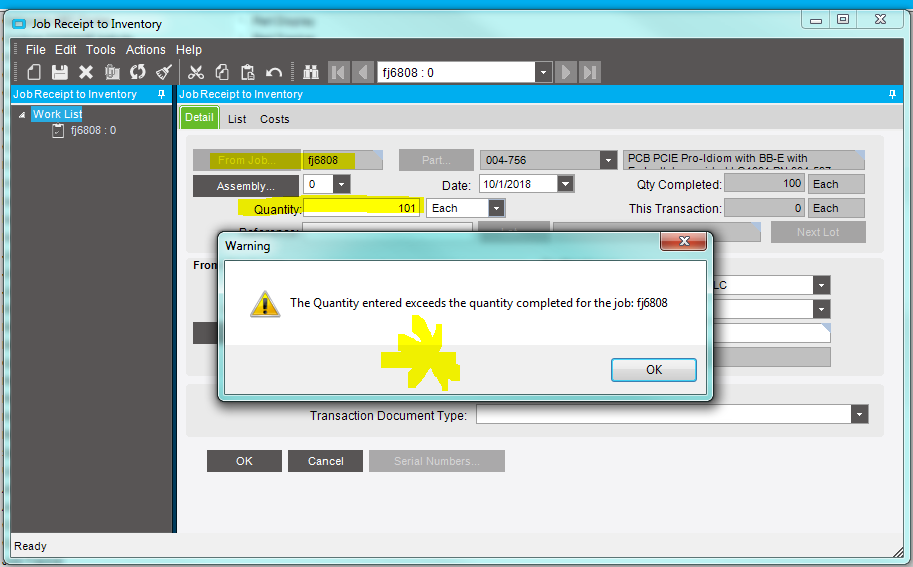
Task: Switch to the Costs tab
Action: (274, 119)
